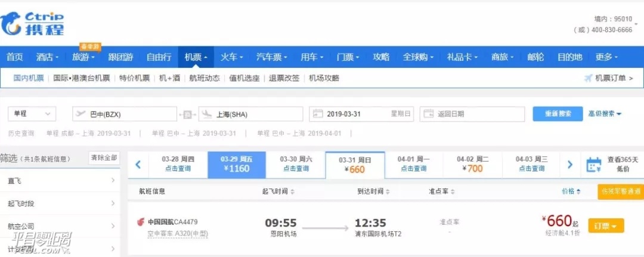Open history query 成都－上海 2019-03-31

click(x=88, y=134)
